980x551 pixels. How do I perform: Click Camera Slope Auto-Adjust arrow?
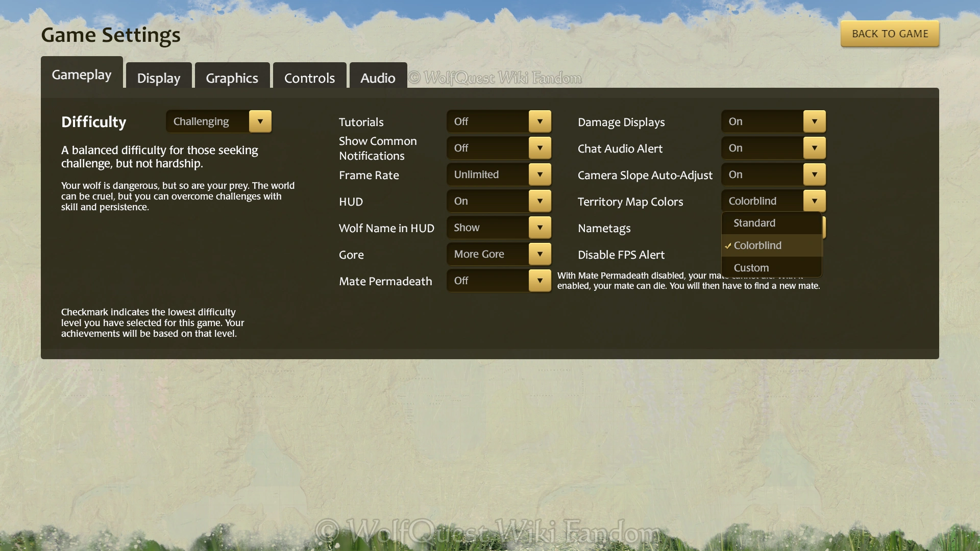click(814, 174)
